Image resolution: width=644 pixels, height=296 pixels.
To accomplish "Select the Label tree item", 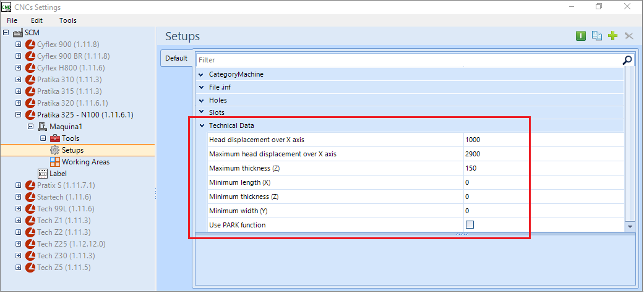I will coord(58,174).
